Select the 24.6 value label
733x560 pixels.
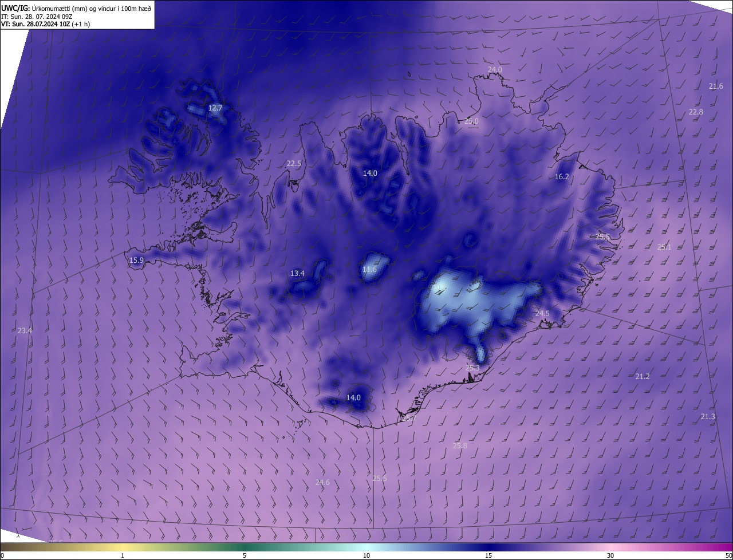click(322, 483)
